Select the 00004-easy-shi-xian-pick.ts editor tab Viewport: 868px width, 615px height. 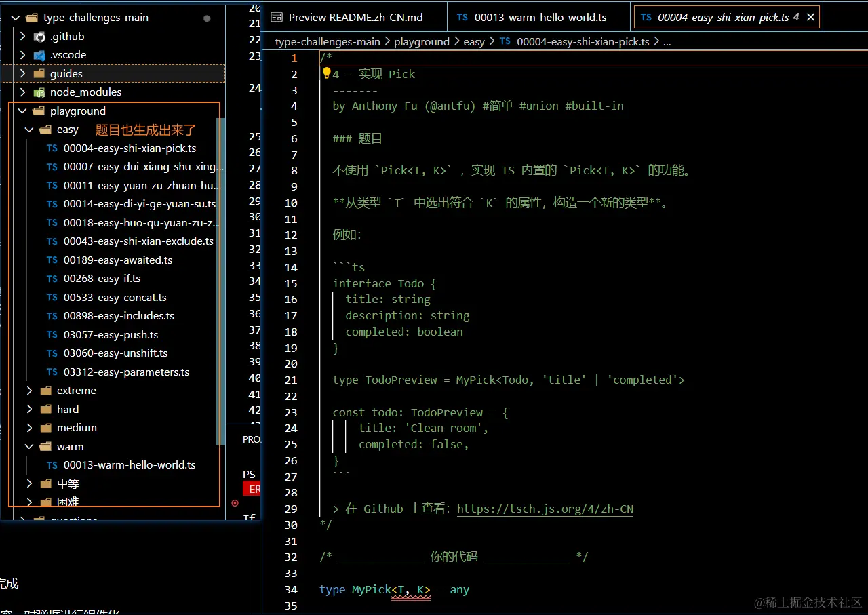tap(727, 18)
